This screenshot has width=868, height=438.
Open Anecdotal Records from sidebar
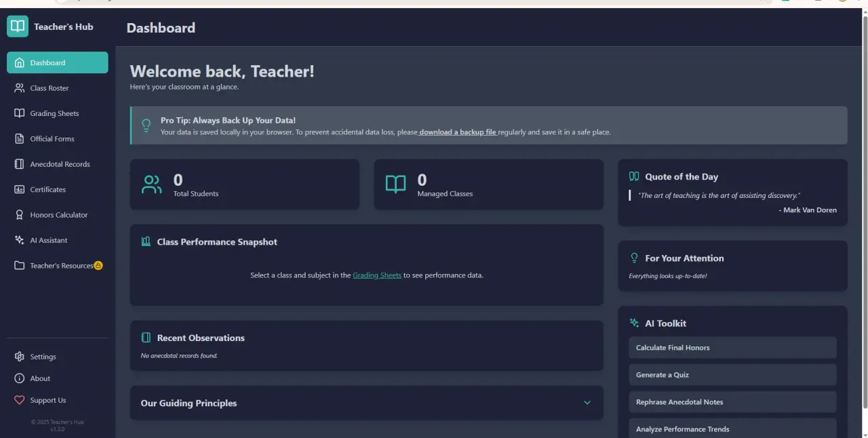58,164
